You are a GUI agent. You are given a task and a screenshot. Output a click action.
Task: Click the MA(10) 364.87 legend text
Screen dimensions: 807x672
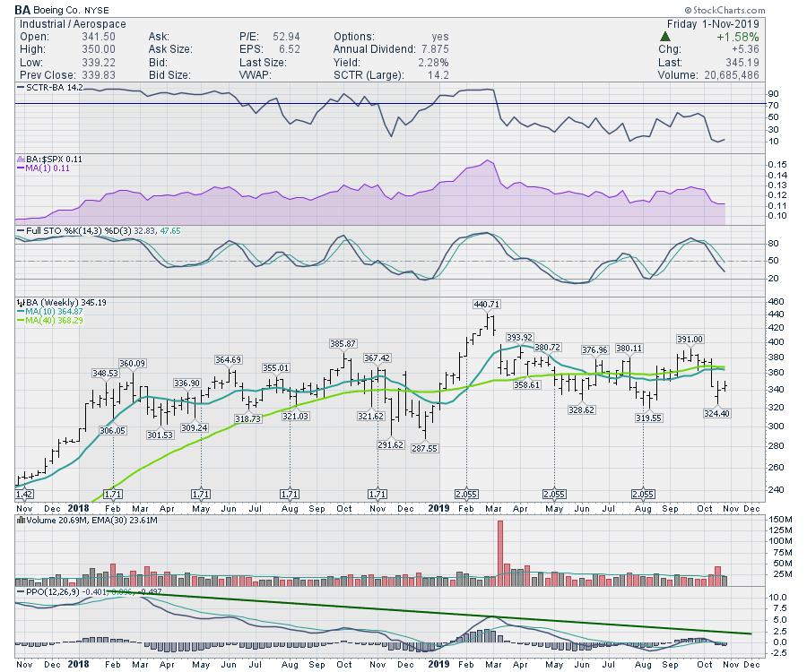[54, 312]
